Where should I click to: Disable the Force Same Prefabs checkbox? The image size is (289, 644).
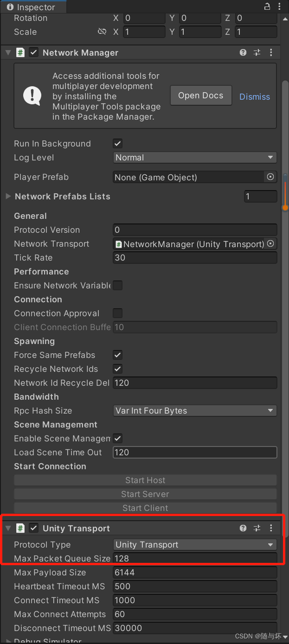(x=118, y=355)
